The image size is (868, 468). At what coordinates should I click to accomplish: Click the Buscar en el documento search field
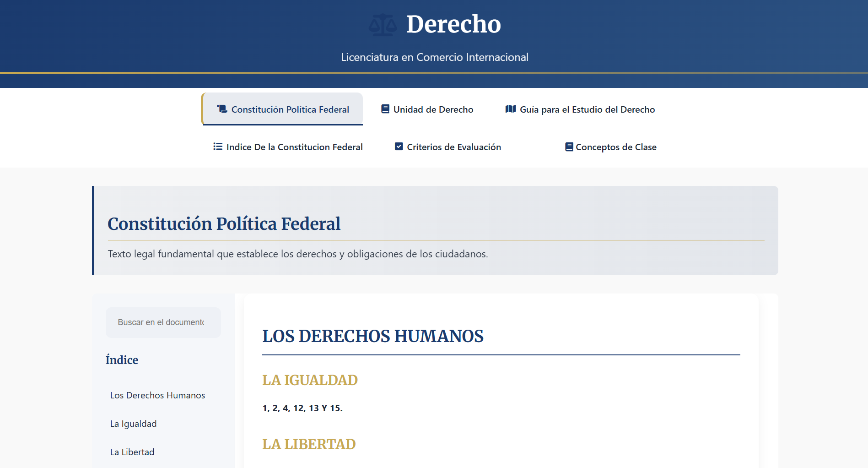point(163,322)
